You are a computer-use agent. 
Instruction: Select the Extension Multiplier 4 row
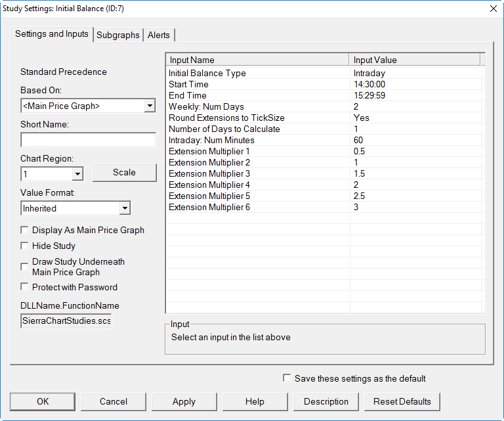click(x=324, y=185)
